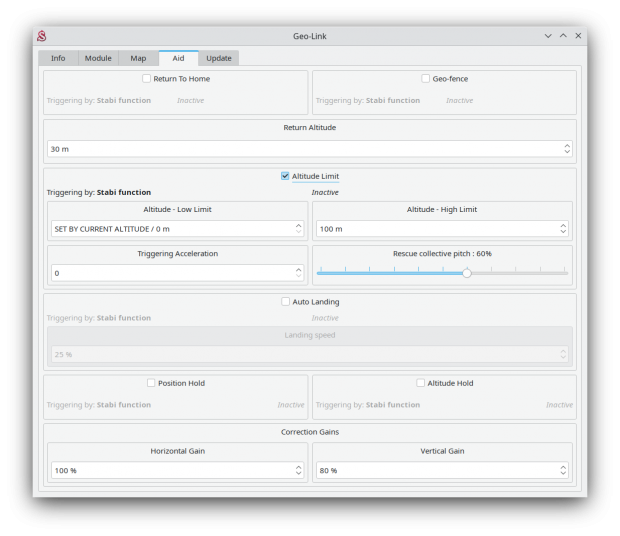Toggle the Auto Landing checkbox

click(286, 301)
